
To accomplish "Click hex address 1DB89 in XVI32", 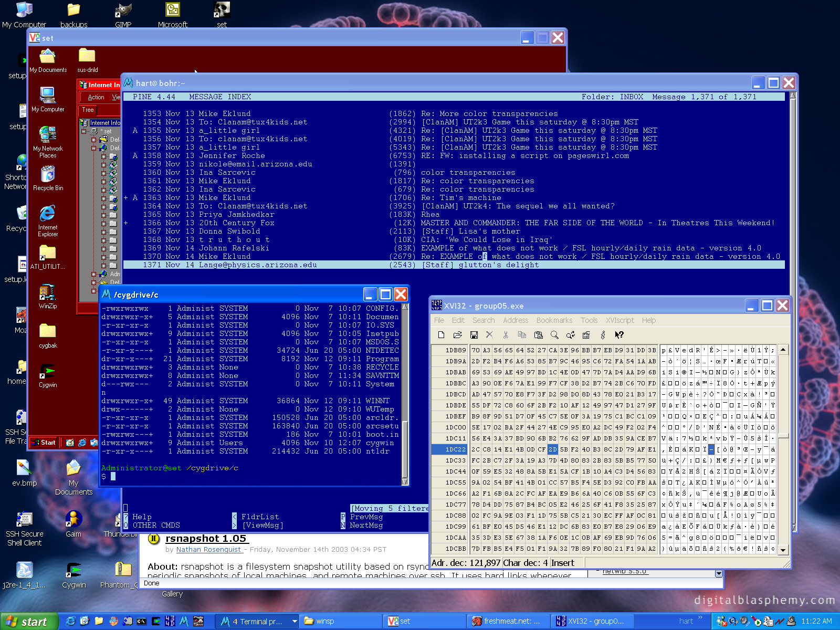I will [455, 350].
